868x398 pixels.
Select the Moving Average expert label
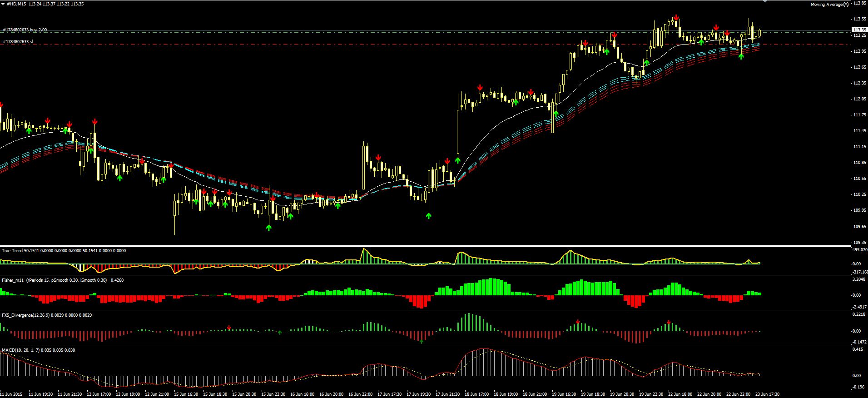pos(827,5)
